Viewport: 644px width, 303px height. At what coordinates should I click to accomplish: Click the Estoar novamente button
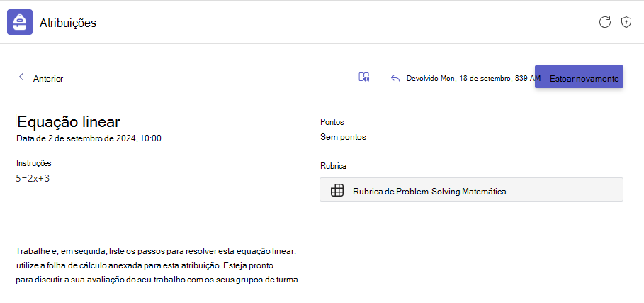click(579, 77)
